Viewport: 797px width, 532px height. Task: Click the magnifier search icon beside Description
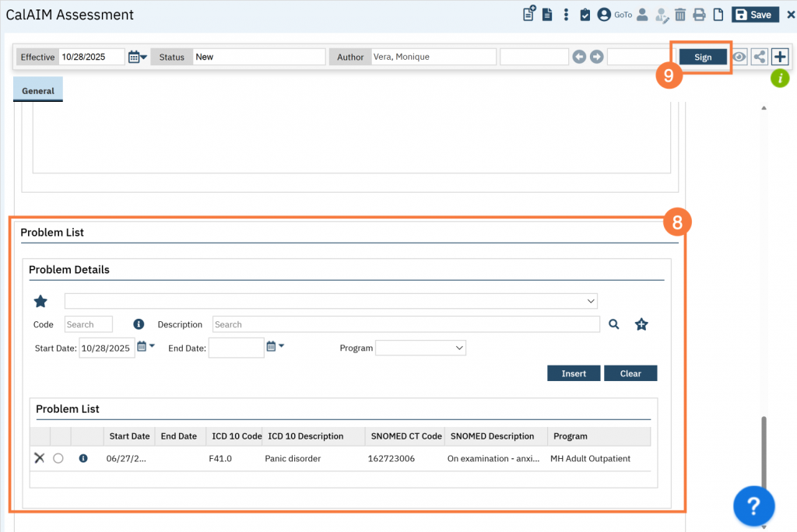click(614, 324)
